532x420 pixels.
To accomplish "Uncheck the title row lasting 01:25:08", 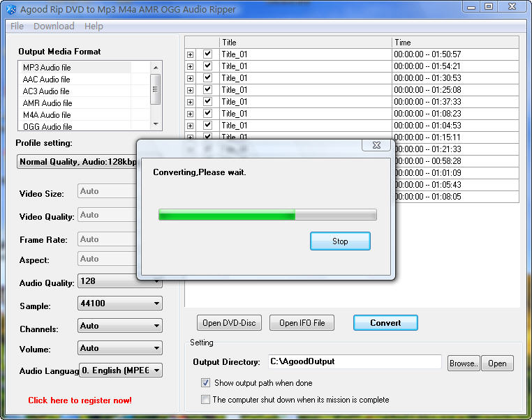I will [207, 89].
